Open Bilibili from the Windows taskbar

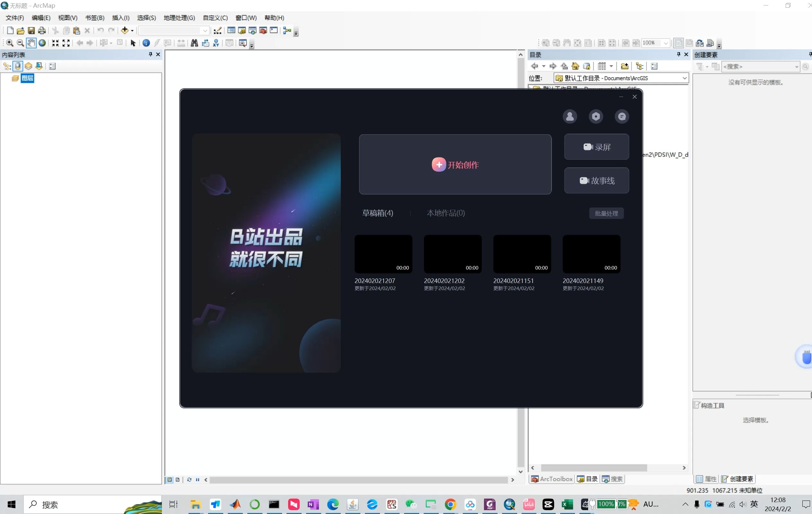point(528,505)
